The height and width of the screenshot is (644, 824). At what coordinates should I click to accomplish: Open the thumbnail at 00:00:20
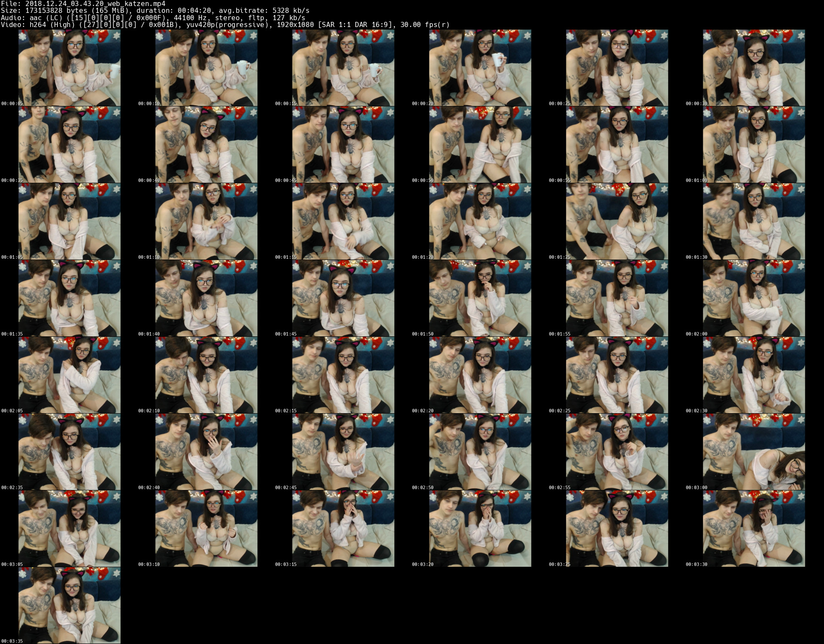[480, 68]
